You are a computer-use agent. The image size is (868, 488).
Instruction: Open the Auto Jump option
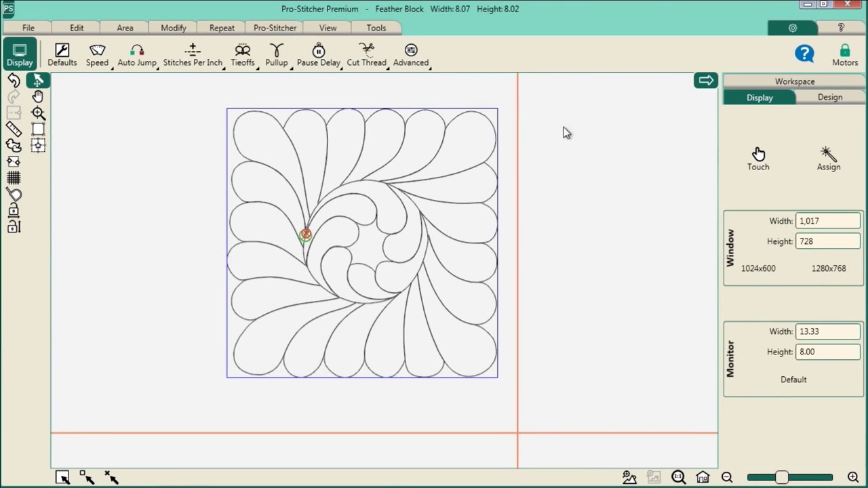[137, 55]
